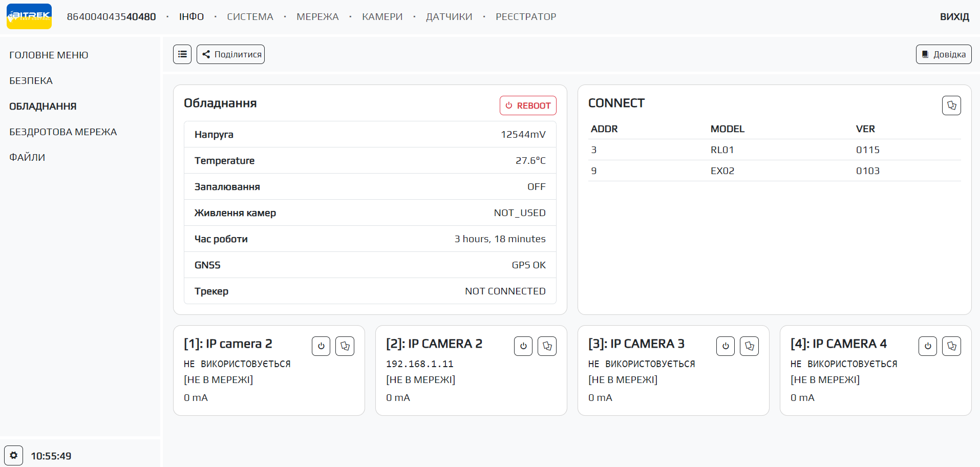This screenshot has width=980, height=467.
Task: Click the second icon on IP CAMERA 3 card
Action: 750,346
